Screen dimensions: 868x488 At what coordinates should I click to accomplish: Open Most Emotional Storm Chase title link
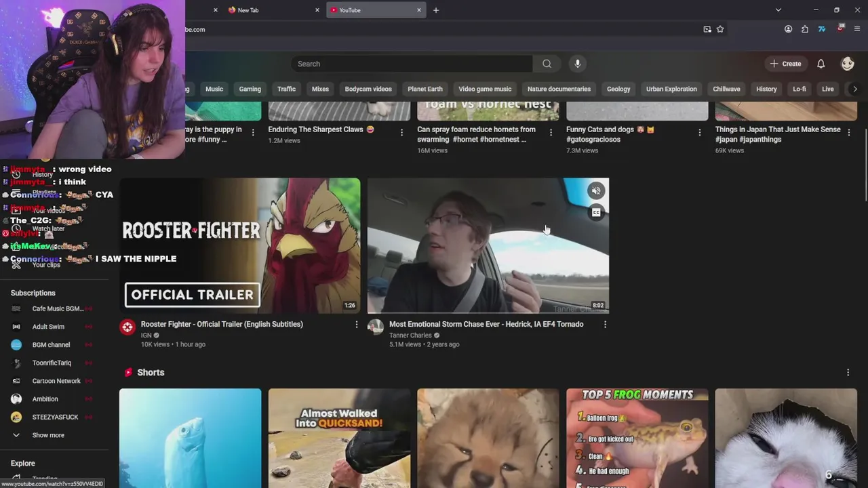[x=486, y=324]
